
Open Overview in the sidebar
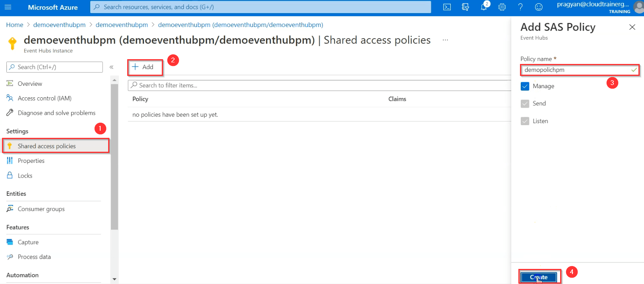click(30, 83)
